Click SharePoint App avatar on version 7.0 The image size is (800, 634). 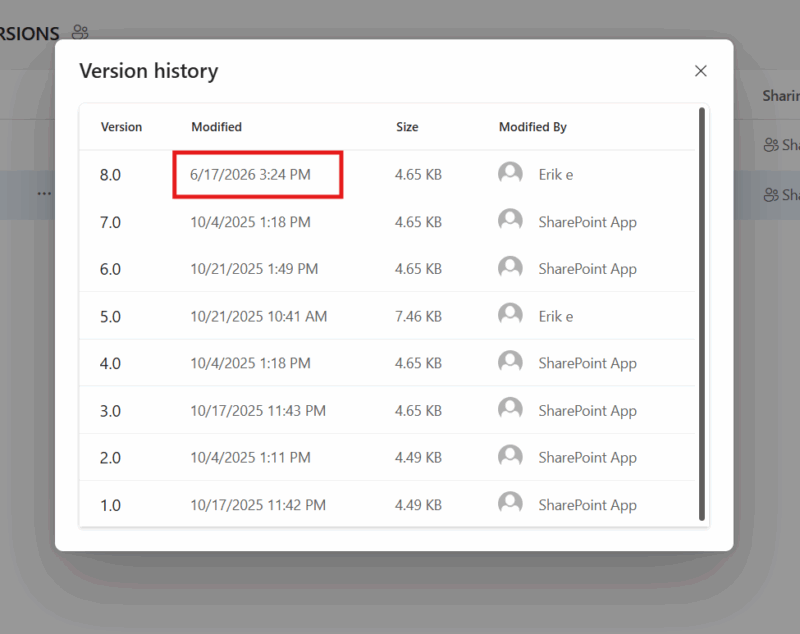(510, 220)
